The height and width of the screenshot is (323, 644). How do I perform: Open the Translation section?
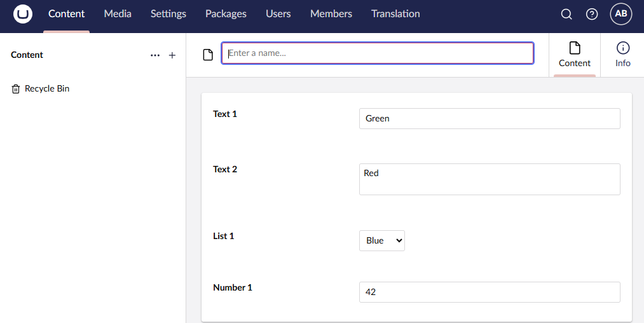[x=395, y=14]
